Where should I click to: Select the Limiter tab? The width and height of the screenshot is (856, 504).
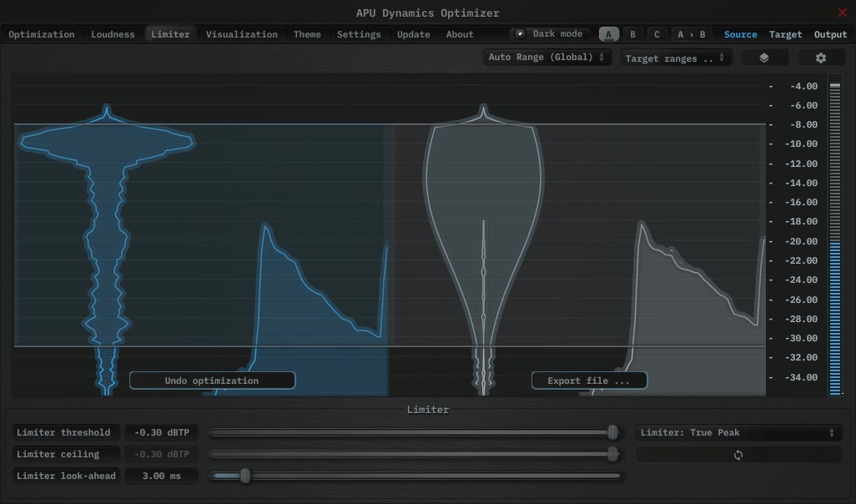(170, 34)
